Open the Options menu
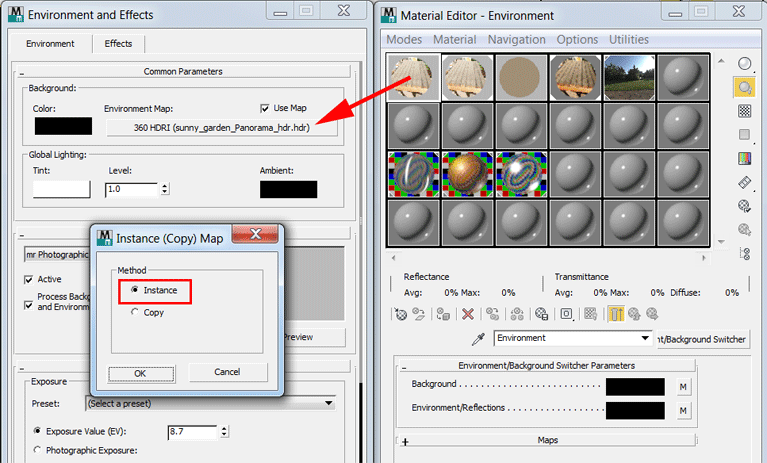This screenshot has width=767, height=463. (x=577, y=40)
